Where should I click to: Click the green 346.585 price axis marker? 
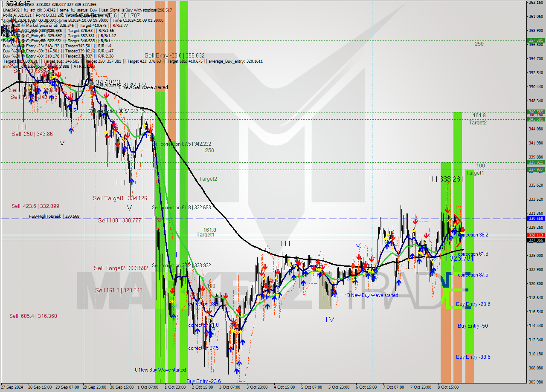pyautogui.click(x=536, y=112)
